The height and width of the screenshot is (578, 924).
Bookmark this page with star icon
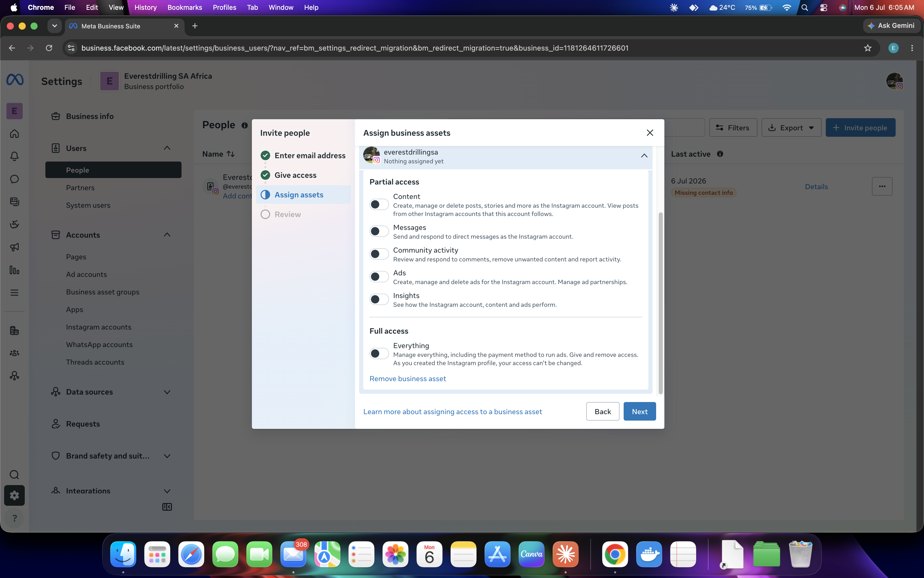(868, 48)
